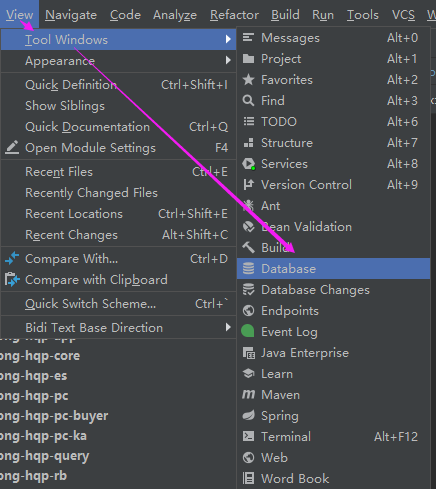Image resolution: width=436 pixels, height=489 pixels.
Task: Click the Terminal prompt icon
Action: pyautogui.click(x=248, y=436)
